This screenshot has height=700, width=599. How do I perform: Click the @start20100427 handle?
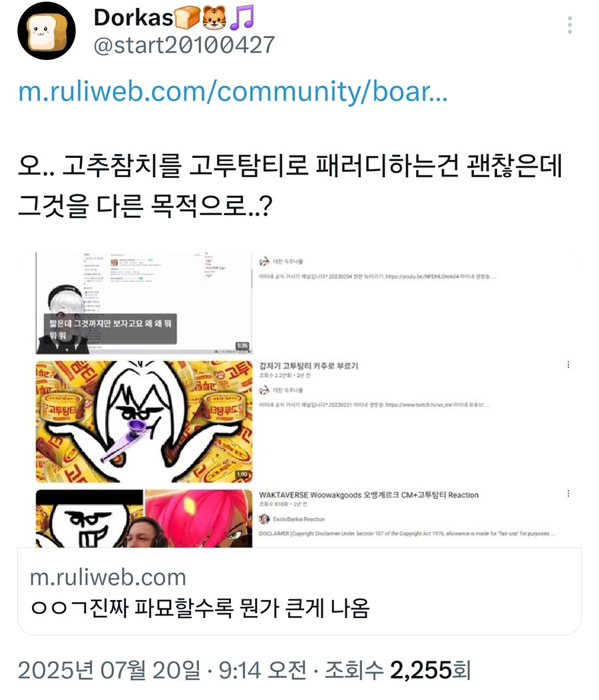tap(184, 45)
